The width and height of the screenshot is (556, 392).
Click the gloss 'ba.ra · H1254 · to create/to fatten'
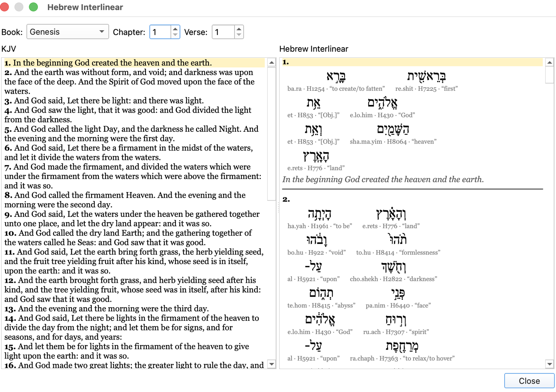coord(336,89)
